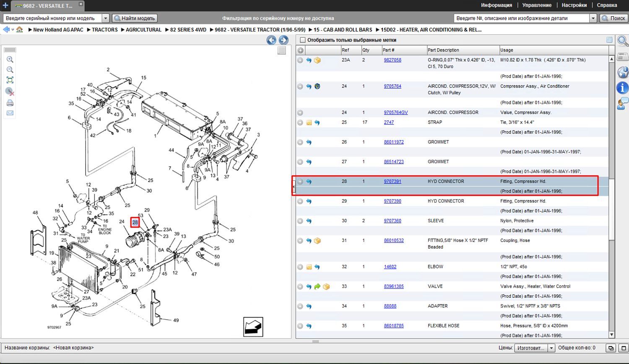Open the globe info panel in the sidebar
This screenshot has width=629, height=364.
click(x=623, y=72)
